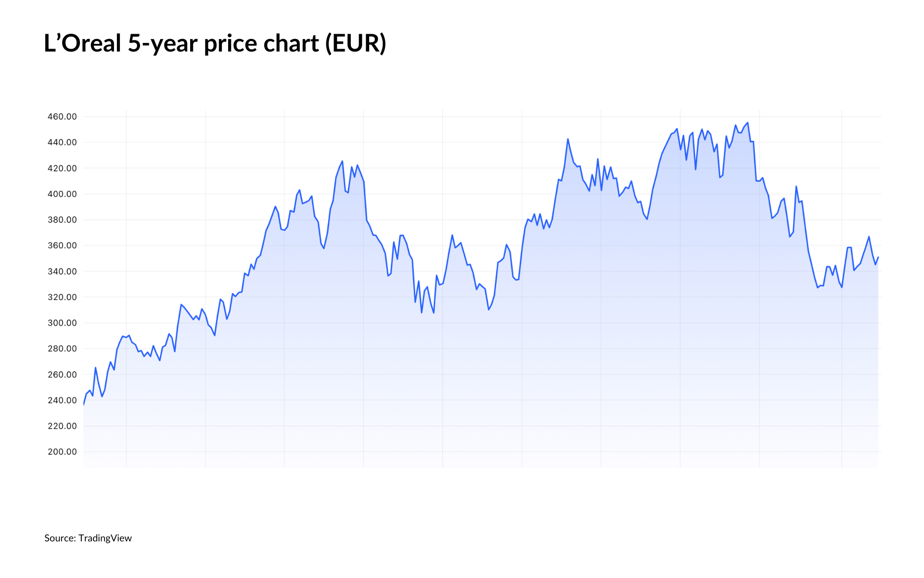Select the 340.00 y-axis label

[62, 271]
